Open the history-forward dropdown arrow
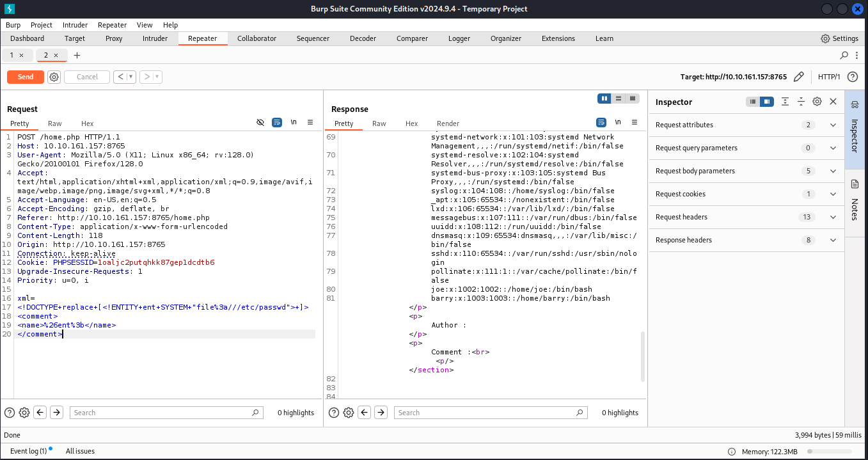Image resolution: width=868 pixels, height=460 pixels. [x=157, y=77]
